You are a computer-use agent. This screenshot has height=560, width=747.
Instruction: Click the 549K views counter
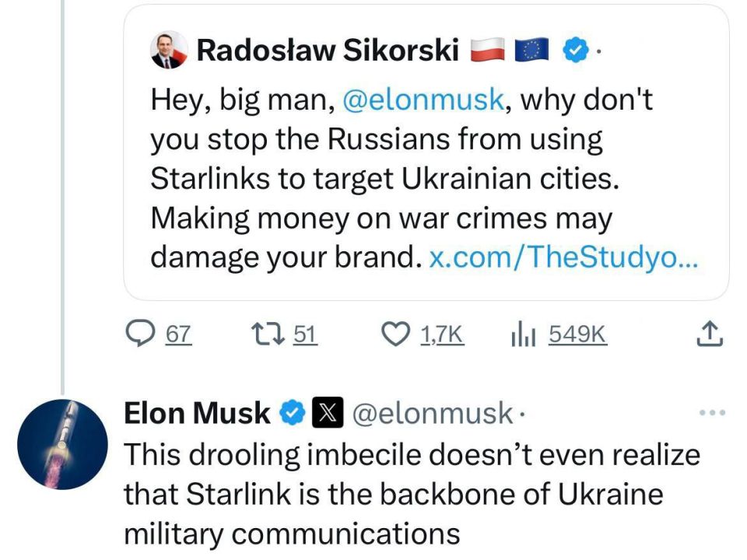pyautogui.click(x=577, y=334)
